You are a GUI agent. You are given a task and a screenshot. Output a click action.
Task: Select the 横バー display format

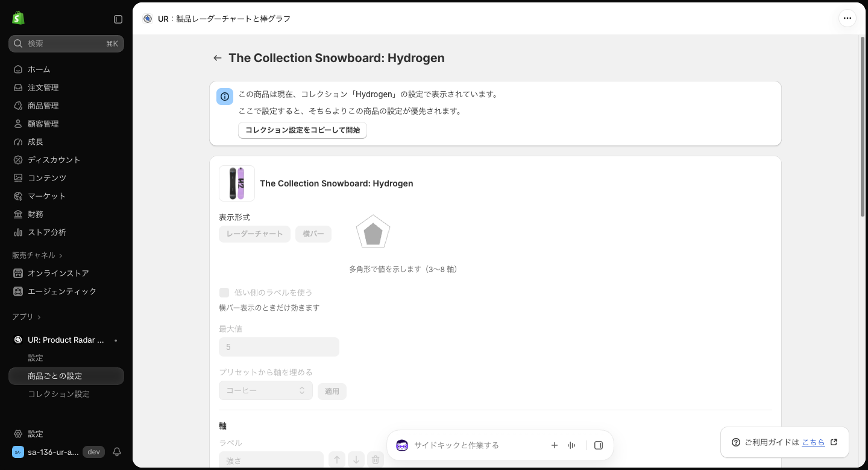coord(313,234)
